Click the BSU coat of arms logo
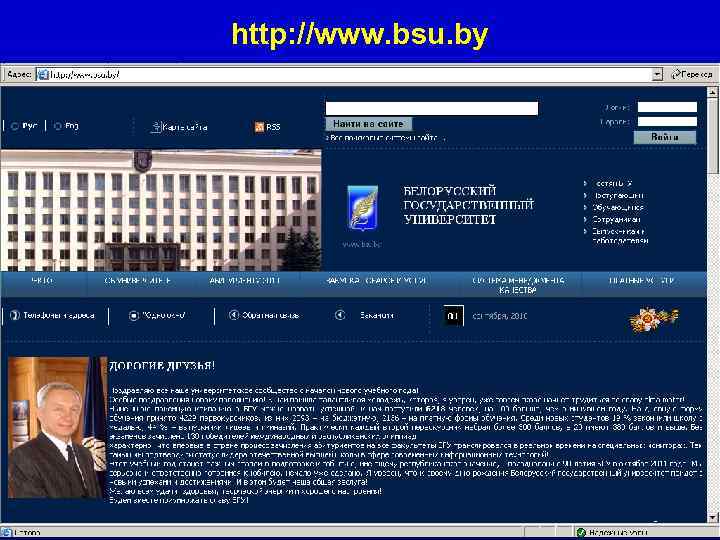This screenshot has height=540, width=720. 362,208
